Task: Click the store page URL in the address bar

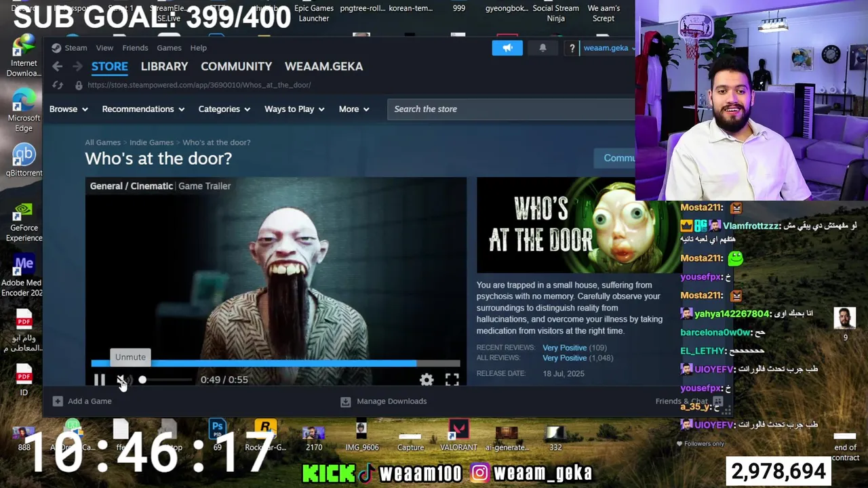Action: tap(199, 85)
